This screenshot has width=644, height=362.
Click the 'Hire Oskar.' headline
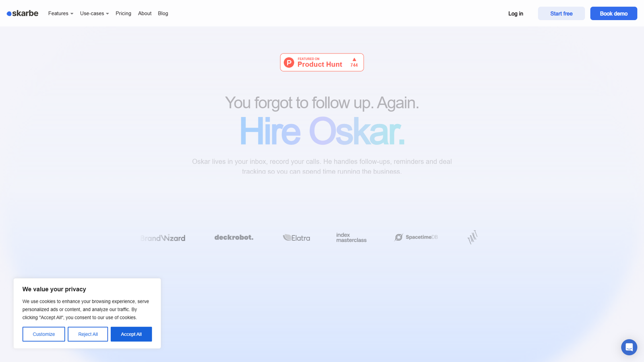(x=322, y=131)
